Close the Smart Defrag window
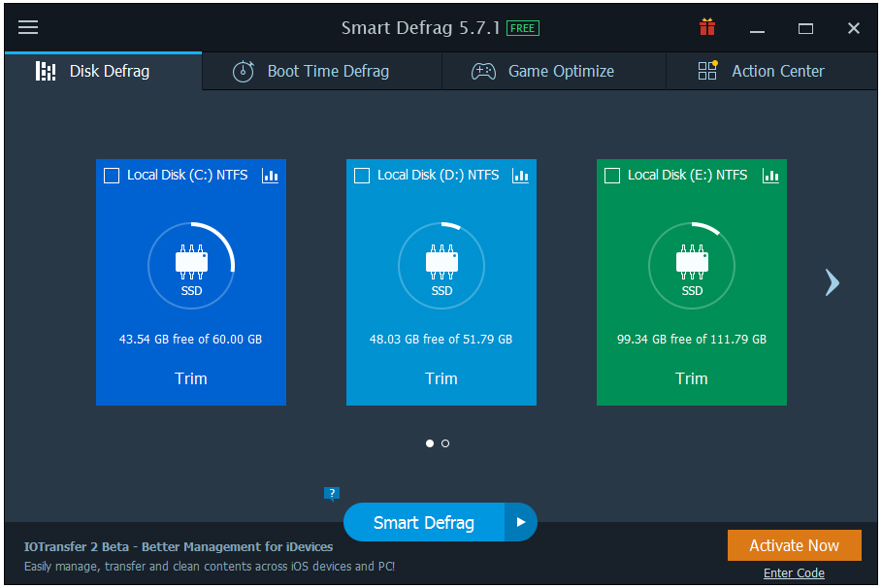 coord(853,28)
